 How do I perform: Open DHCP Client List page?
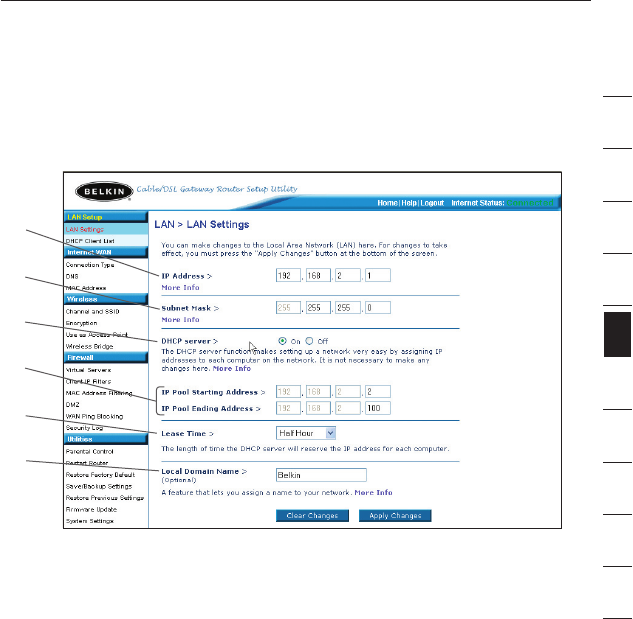coord(90,241)
